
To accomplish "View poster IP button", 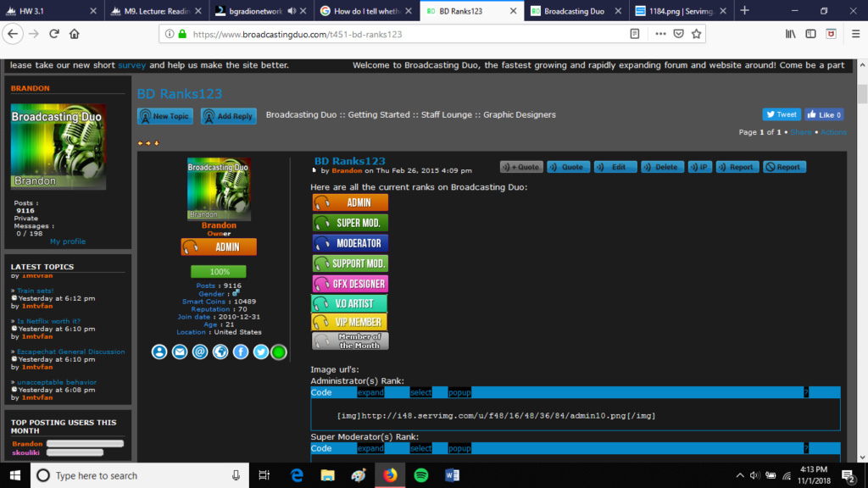I will coord(699,167).
